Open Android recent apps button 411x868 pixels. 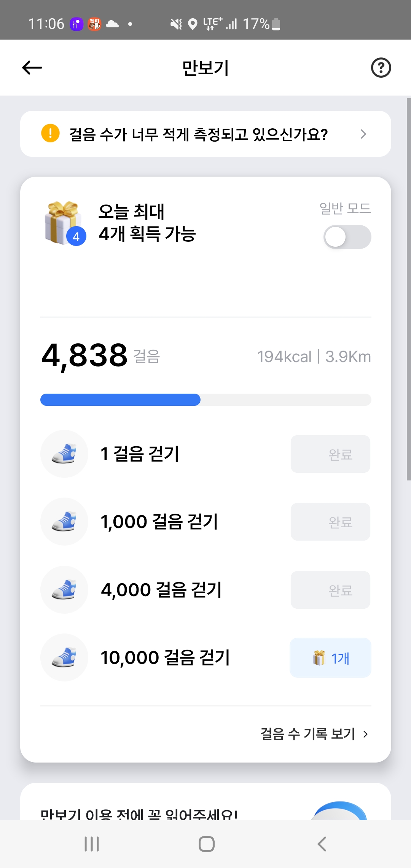tap(92, 844)
